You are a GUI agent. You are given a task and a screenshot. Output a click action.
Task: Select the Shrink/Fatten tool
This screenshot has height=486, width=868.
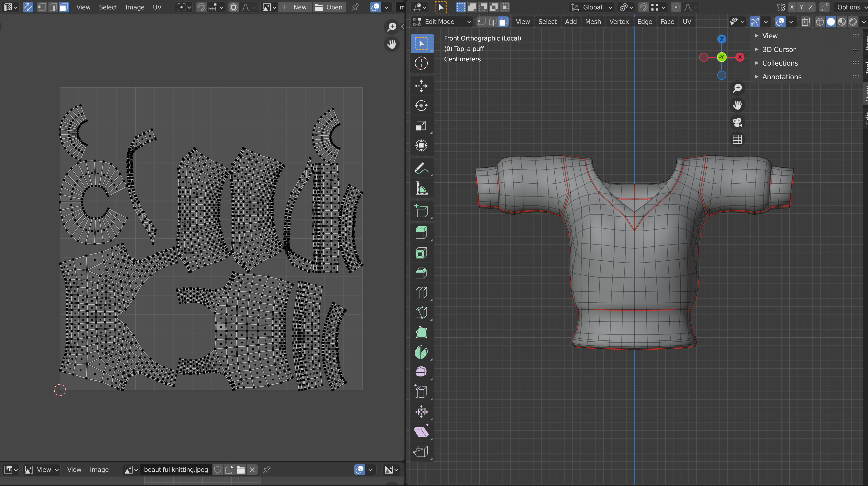421,411
